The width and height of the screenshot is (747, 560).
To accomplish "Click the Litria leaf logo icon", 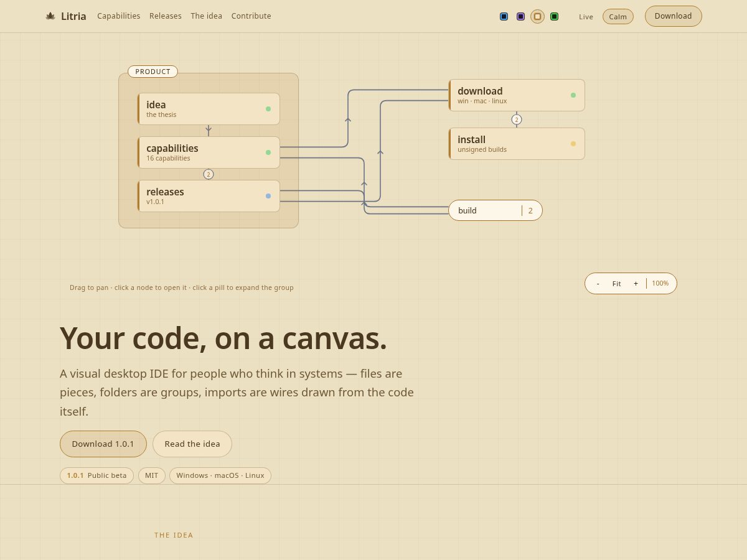I will click(50, 16).
